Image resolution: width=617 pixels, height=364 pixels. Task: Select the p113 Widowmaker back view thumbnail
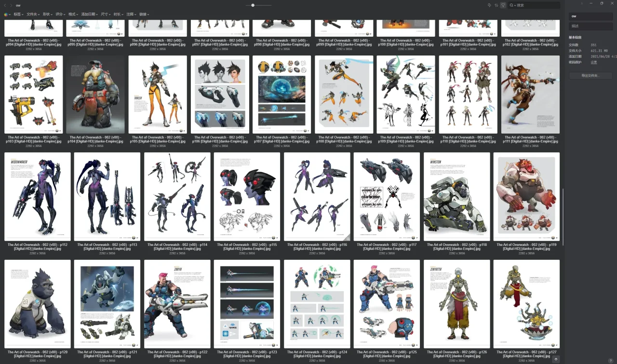click(107, 197)
